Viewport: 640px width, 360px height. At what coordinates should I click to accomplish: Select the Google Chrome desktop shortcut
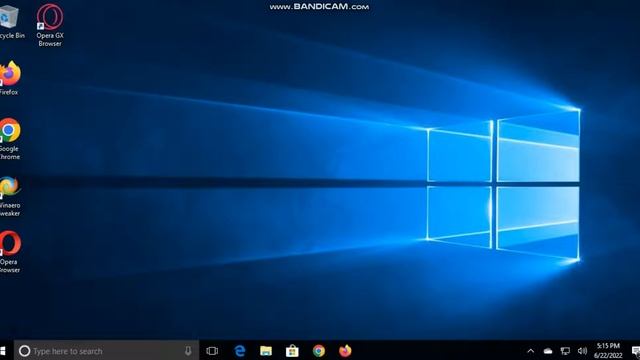(9, 139)
